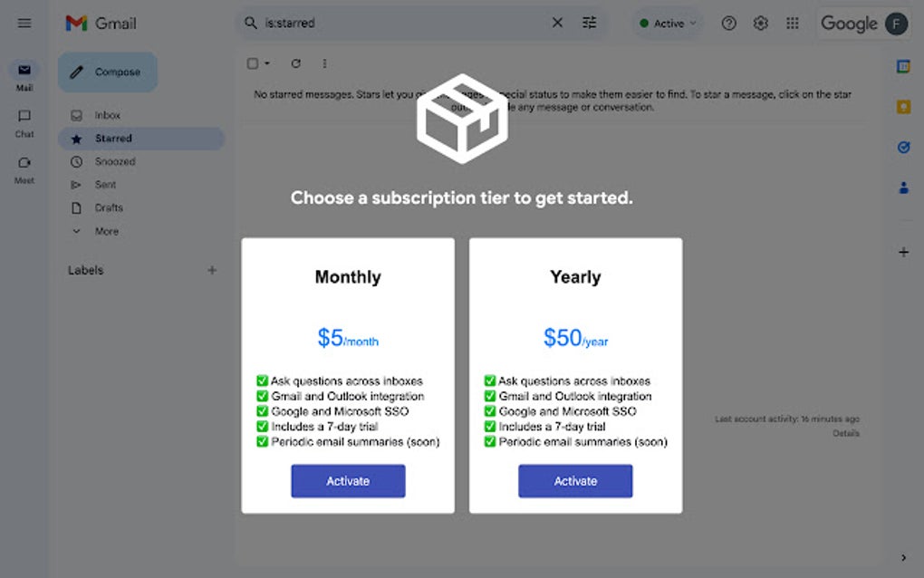Screen dimensions: 924x578
Task: Open Google Tasks side panel icon
Action: (903, 147)
